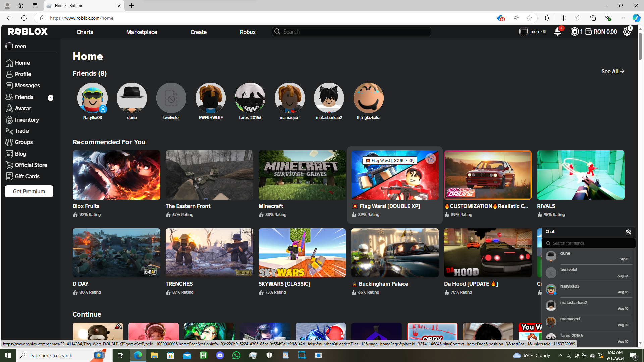Open EWFKHWLKF friend avatar

click(211, 98)
